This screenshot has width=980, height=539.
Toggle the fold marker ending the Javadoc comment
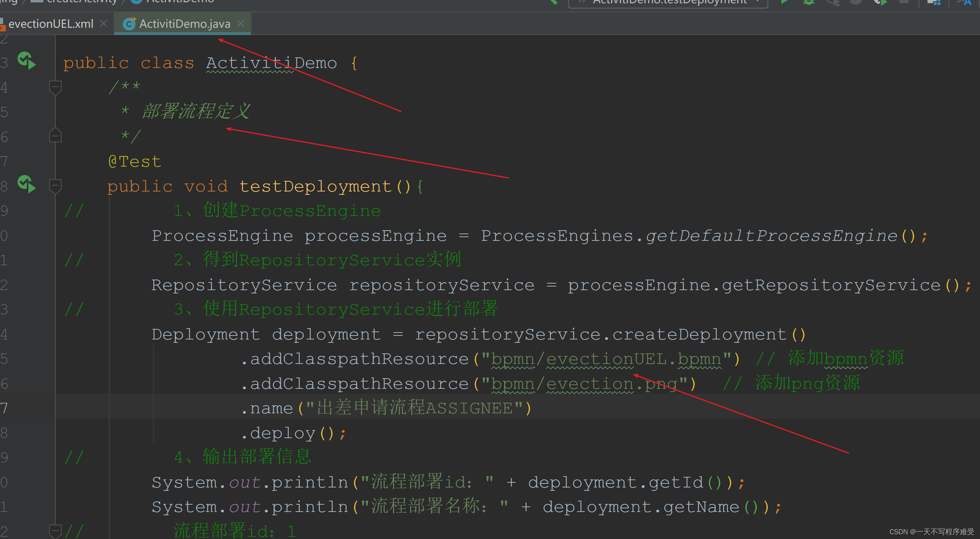tap(56, 136)
